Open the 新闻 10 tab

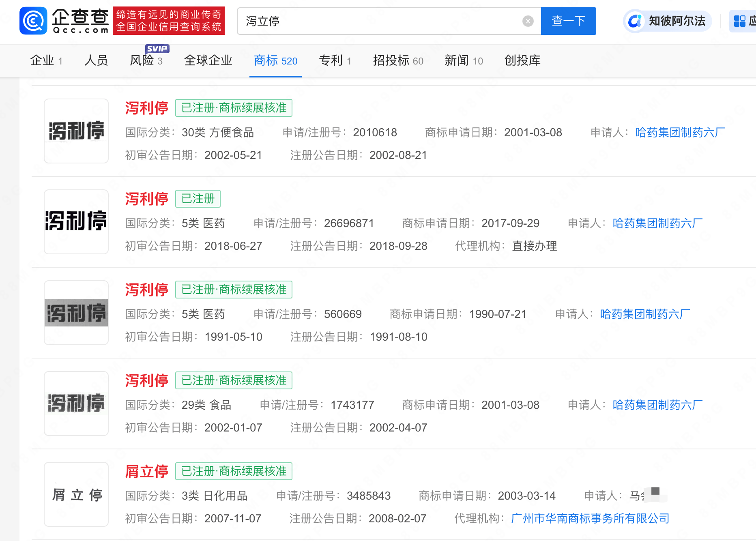point(464,61)
